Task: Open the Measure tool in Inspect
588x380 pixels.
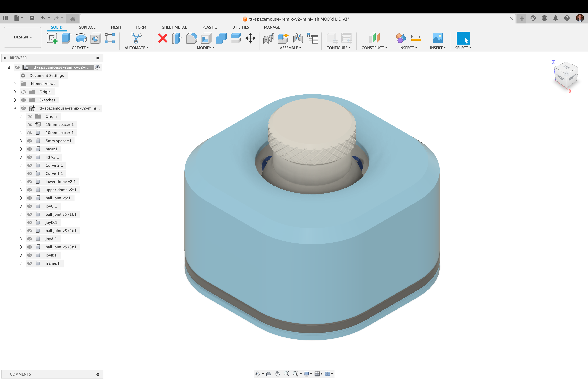Action: pos(416,38)
